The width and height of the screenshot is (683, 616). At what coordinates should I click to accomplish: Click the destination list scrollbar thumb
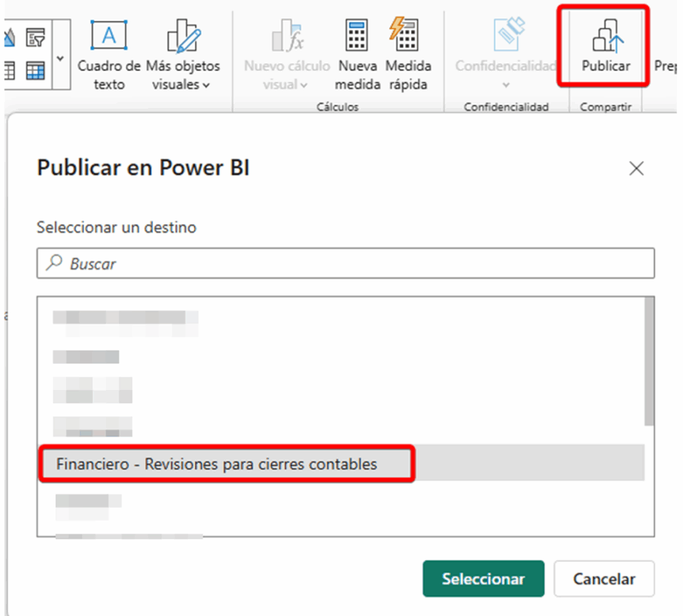tap(650, 361)
